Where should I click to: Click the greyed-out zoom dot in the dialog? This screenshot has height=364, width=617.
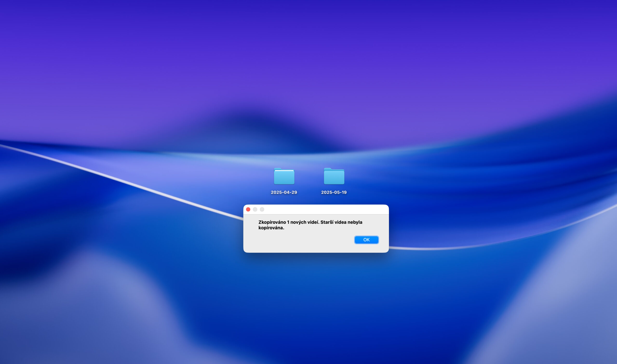(x=262, y=209)
